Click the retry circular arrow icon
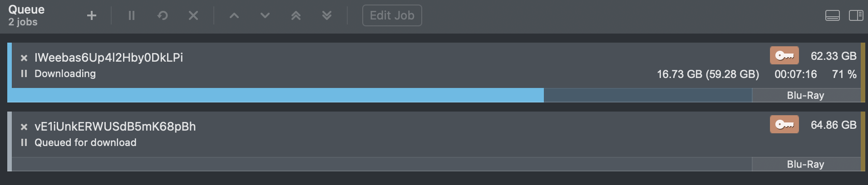Image resolution: width=868 pixels, height=185 pixels. tap(163, 15)
